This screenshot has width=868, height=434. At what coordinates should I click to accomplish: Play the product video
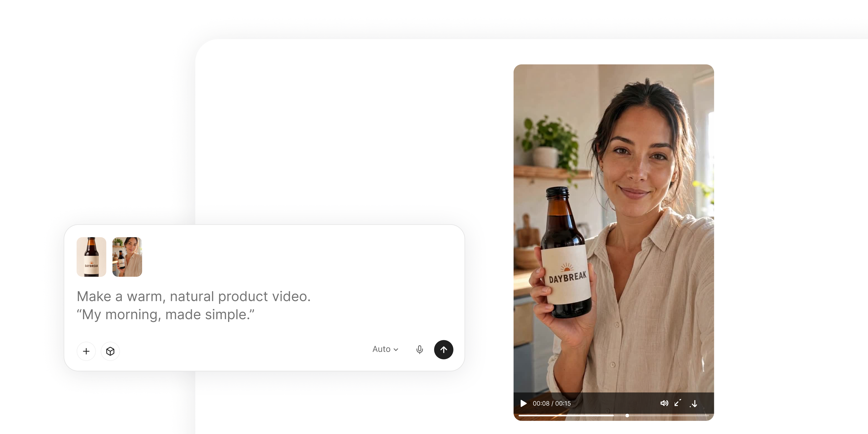click(x=523, y=403)
